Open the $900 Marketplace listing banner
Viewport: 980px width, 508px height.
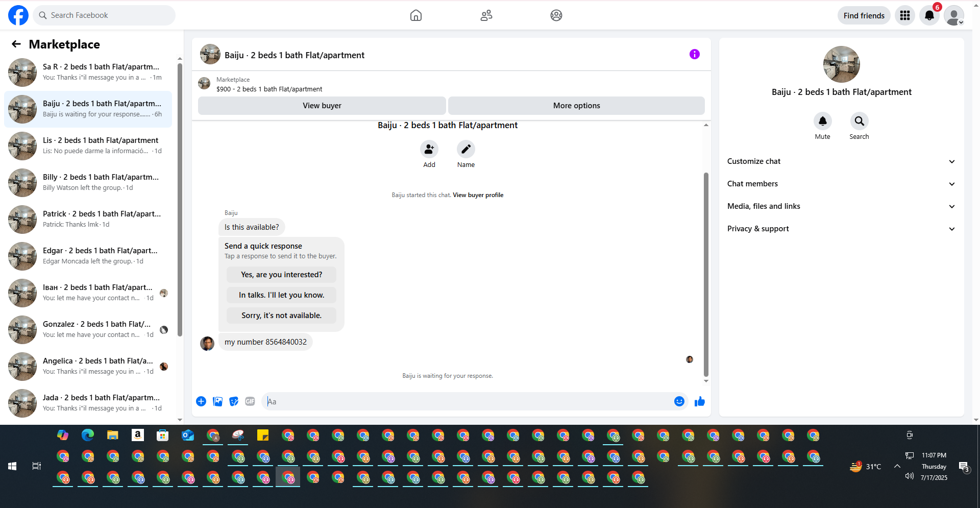pos(451,84)
